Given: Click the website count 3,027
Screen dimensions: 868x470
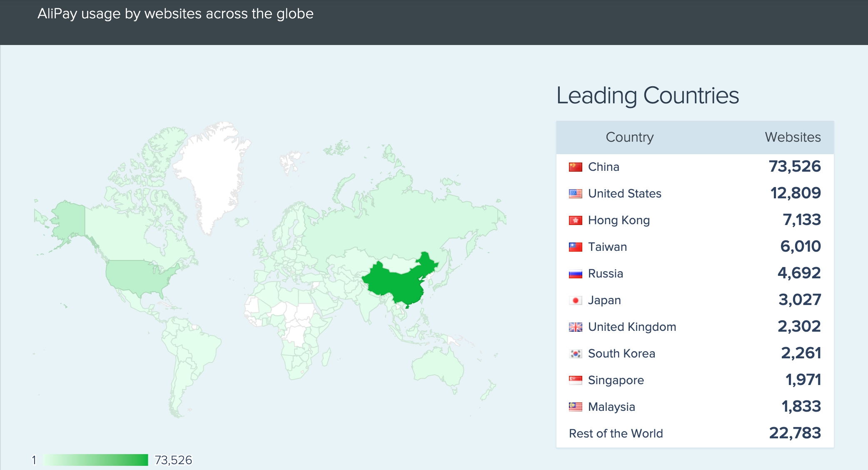Looking at the screenshot, I should tap(800, 300).
